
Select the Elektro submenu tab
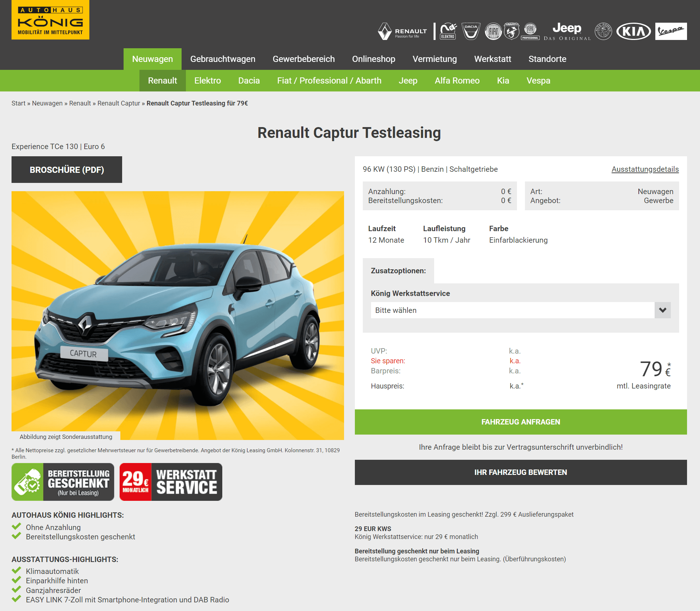tap(208, 81)
